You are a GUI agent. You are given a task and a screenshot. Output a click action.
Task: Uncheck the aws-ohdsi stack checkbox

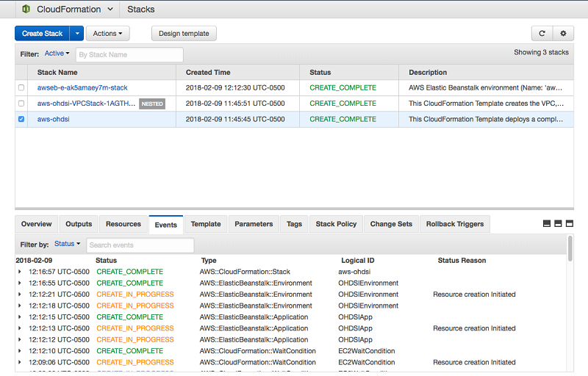[x=21, y=119]
